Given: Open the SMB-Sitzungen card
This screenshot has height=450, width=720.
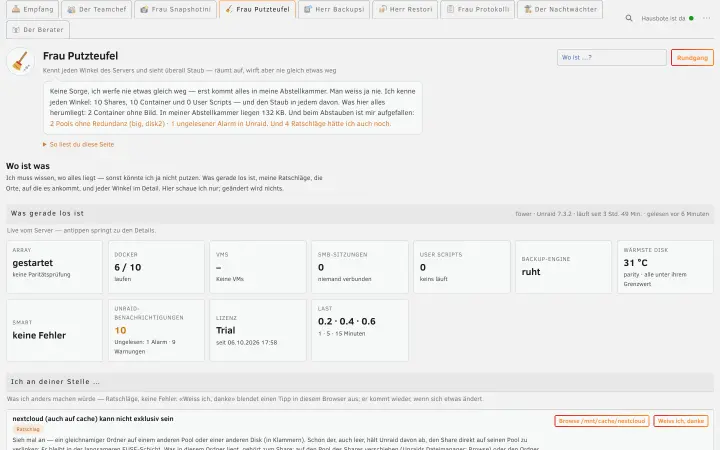Looking at the screenshot, I should 360,267.
